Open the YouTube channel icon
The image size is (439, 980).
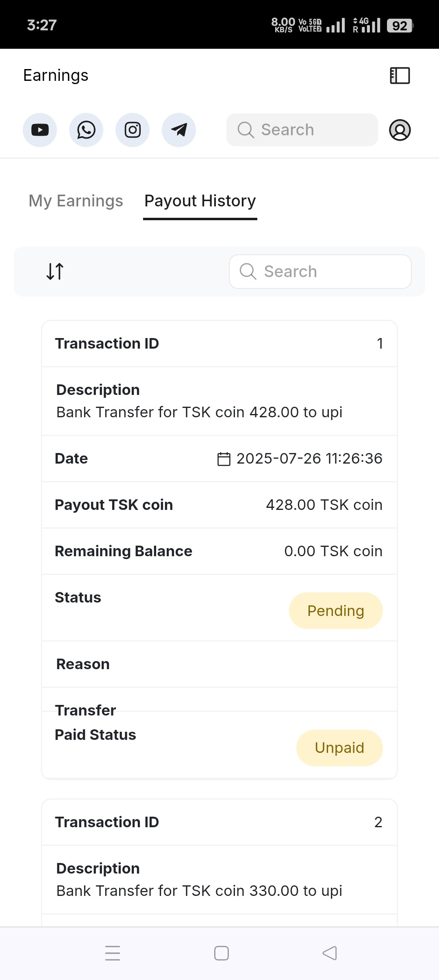click(x=40, y=130)
